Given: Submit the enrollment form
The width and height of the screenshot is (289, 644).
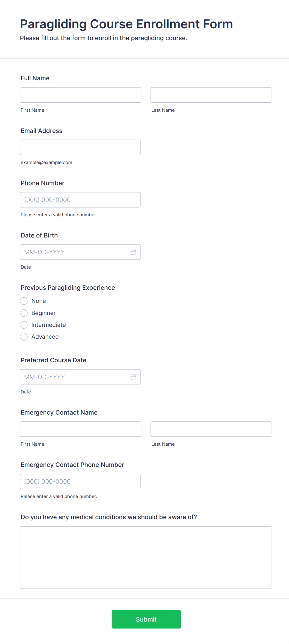Looking at the screenshot, I should pos(146,619).
